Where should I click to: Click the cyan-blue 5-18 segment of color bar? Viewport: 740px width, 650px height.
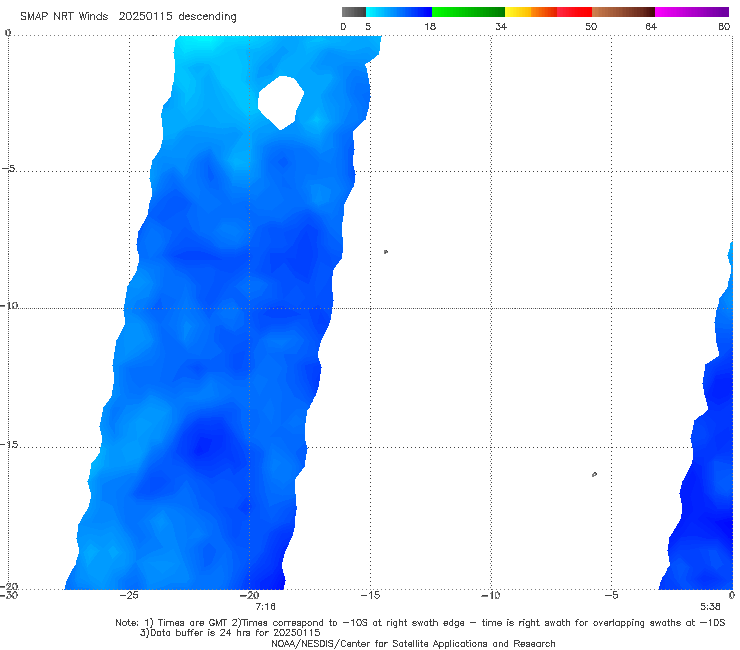tap(399, 12)
